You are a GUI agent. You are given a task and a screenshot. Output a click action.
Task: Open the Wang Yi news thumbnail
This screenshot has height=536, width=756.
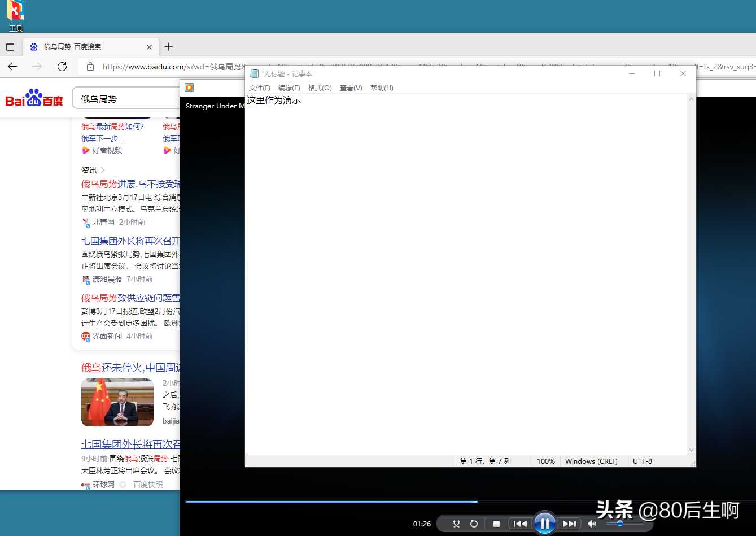tap(117, 402)
